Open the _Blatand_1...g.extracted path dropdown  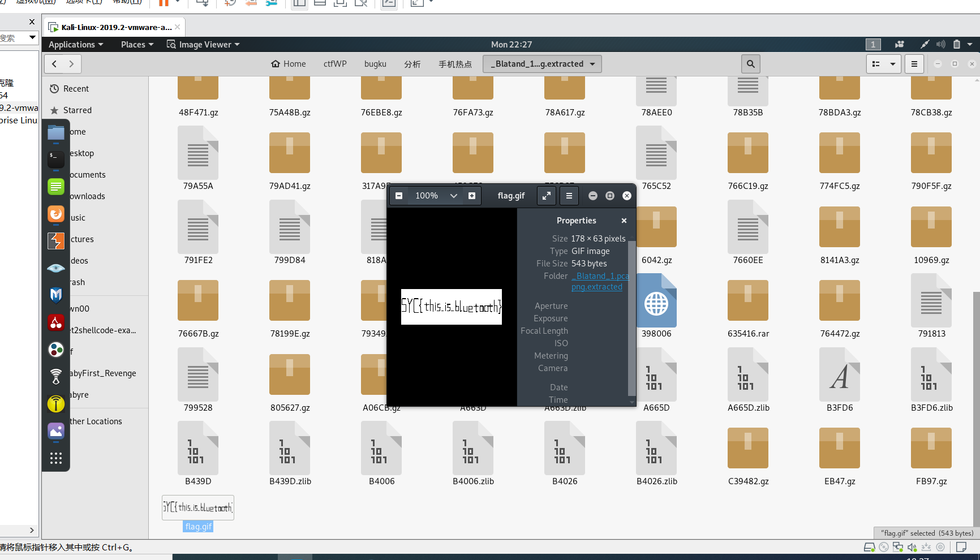point(542,64)
